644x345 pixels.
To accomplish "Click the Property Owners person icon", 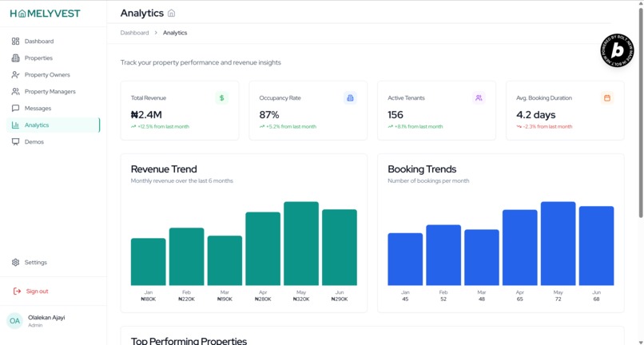I will (16, 75).
